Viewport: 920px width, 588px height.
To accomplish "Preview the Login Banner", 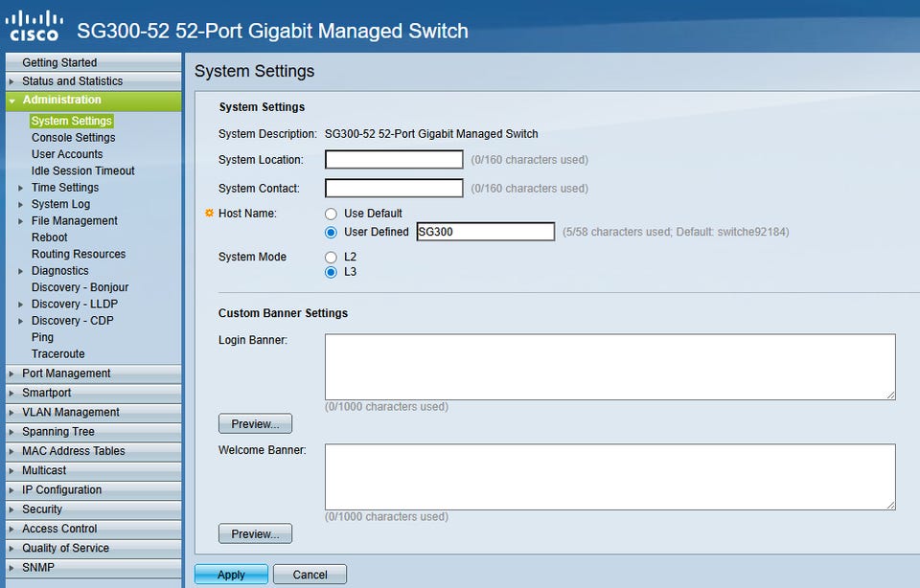I will pos(255,424).
